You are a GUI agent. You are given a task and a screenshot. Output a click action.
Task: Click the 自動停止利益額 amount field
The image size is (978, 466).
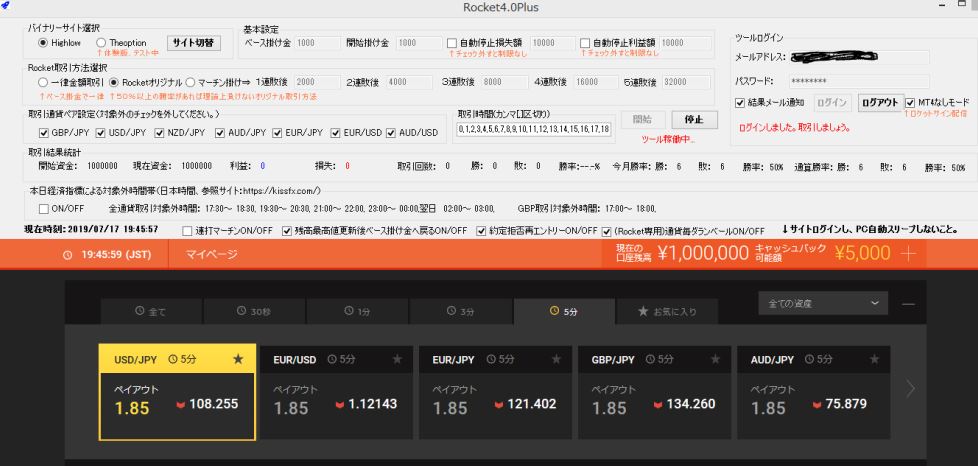pyautogui.click(x=685, y=43)
